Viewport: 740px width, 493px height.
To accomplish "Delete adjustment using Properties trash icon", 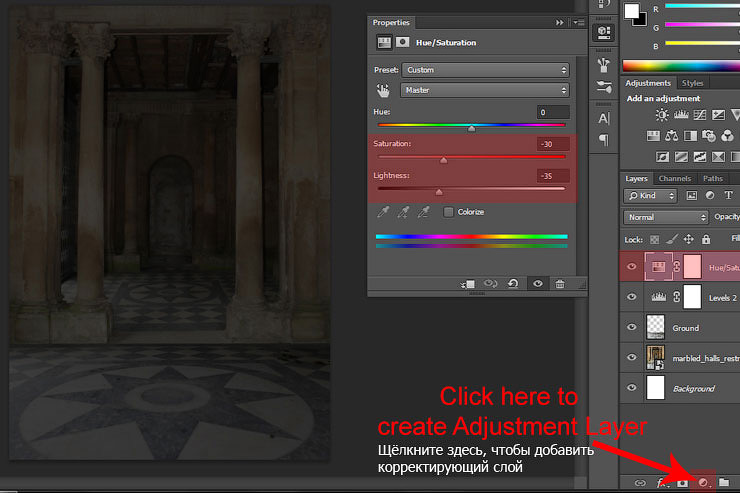I will [x=559, y=284].
